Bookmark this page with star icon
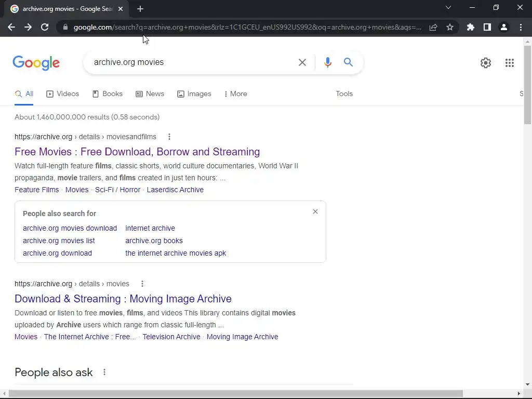The height and width of the screenshot is (399, 532). (450, 27)
